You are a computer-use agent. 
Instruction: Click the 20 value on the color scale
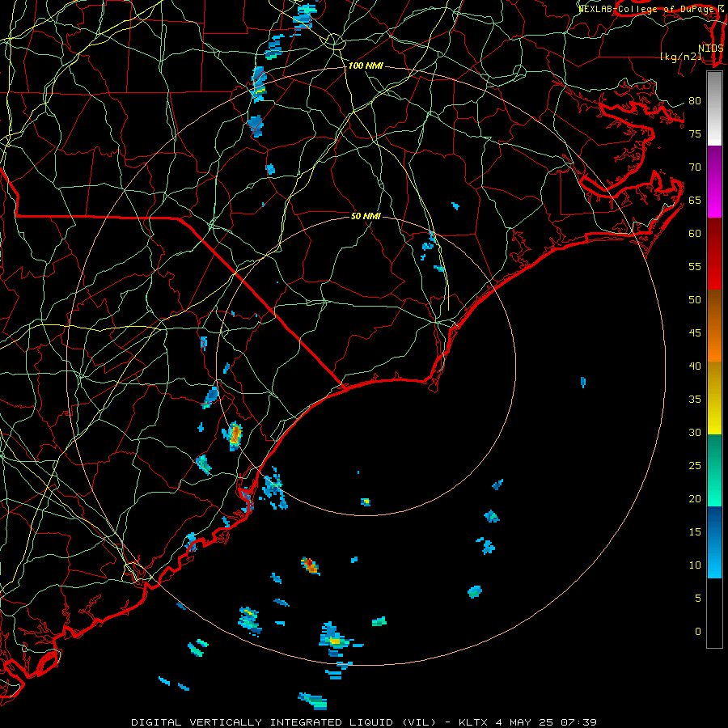(695, 499)
